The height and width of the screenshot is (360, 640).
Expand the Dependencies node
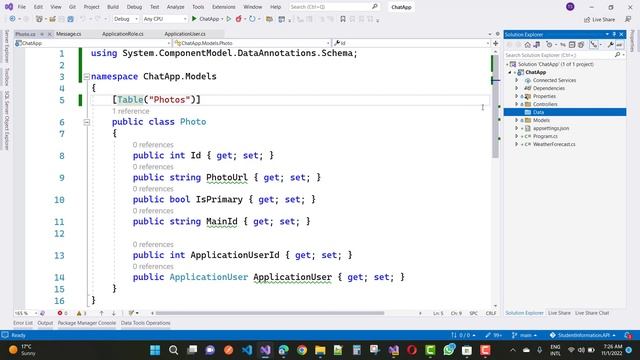[516, 88]
